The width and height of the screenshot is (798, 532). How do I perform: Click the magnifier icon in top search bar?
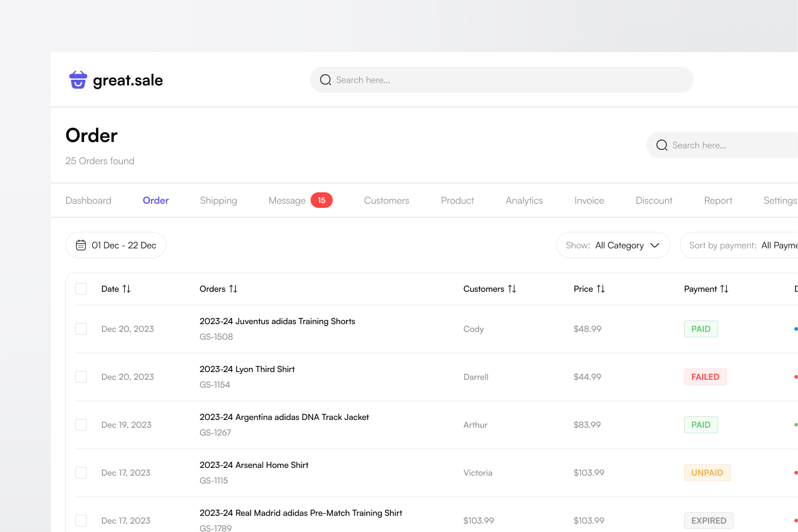pyautogui.click(x=326, y=80)
